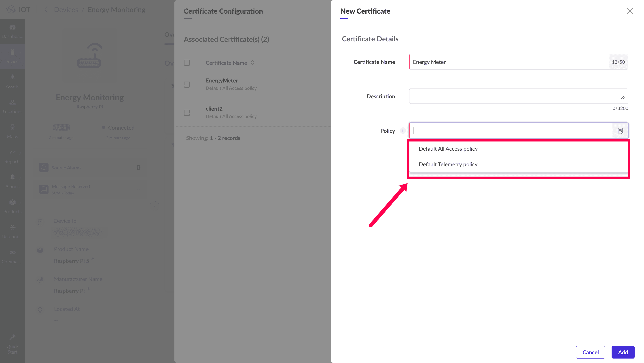Open Dashboard from the sidebar
The width and height of the screenshot is (644, 363).
12,31
